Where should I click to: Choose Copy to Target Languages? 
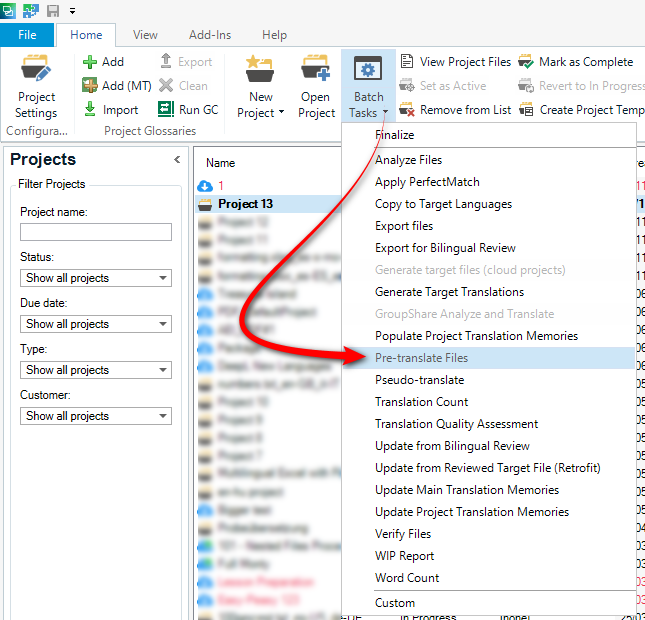[x=489, y=204]
